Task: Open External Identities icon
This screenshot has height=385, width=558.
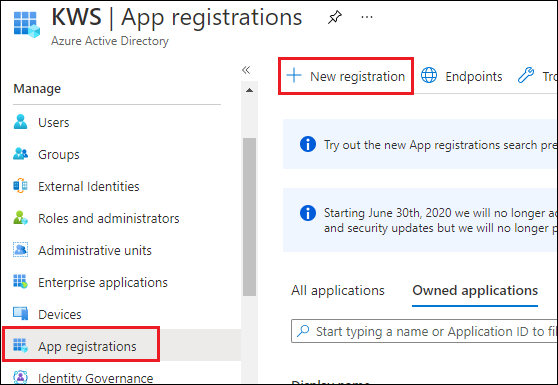Action: tap(20, 186)
